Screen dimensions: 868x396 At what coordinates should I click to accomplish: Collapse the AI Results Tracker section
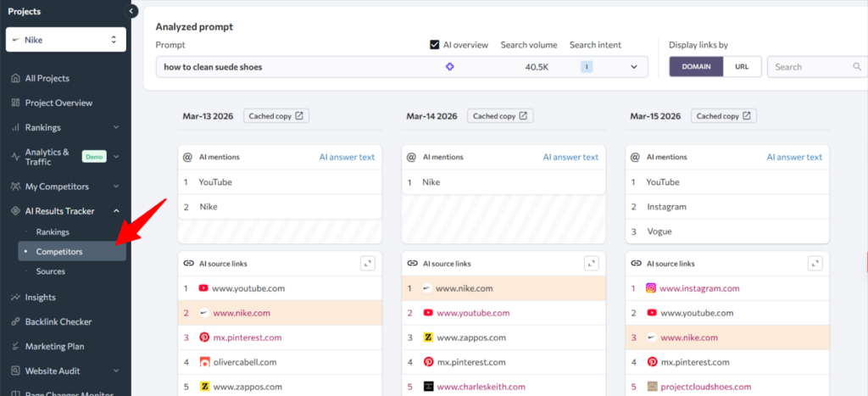pyautogui.click(x=116, y=211)
